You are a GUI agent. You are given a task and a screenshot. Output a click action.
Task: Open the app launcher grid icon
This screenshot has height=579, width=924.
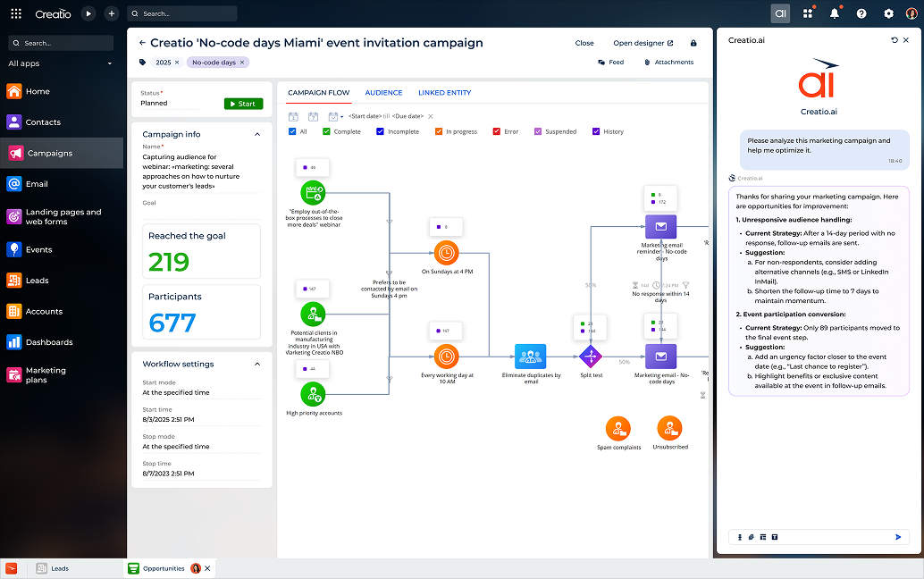tap(16, 13)
